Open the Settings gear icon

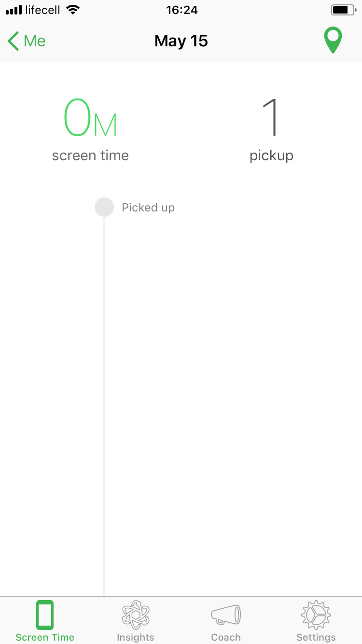coord(316,615)
